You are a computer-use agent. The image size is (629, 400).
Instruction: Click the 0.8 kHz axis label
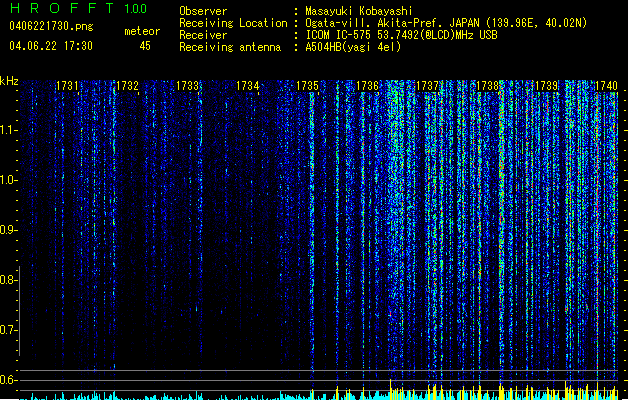tap(8, 280)
